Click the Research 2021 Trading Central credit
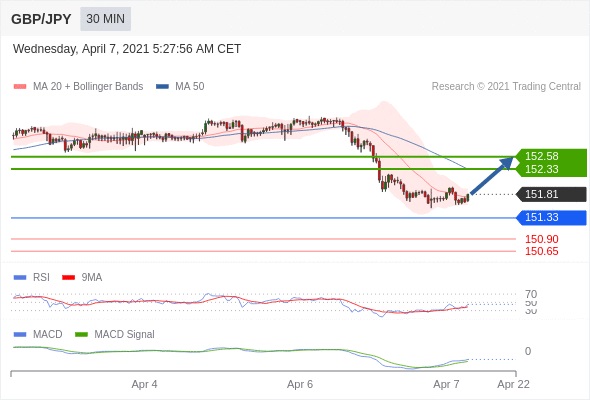The height and width of the screenshot is (400, 590). (506, 87)
